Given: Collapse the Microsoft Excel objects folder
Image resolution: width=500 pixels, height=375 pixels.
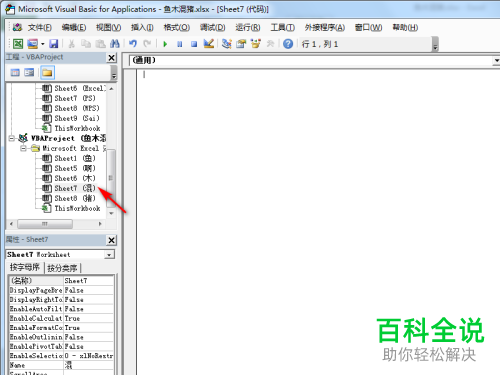Looking at the screenshot, I should (x=23, y=148).
